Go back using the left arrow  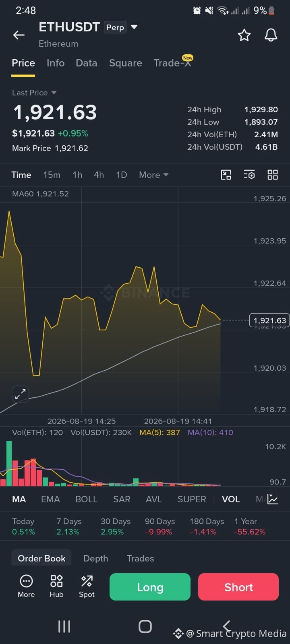[x=19, y=35]
